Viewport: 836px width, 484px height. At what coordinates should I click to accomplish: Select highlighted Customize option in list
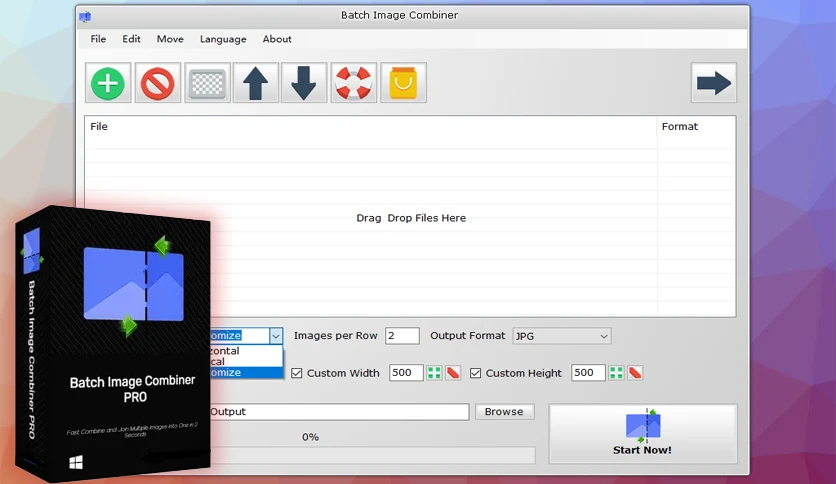[246, 372]
